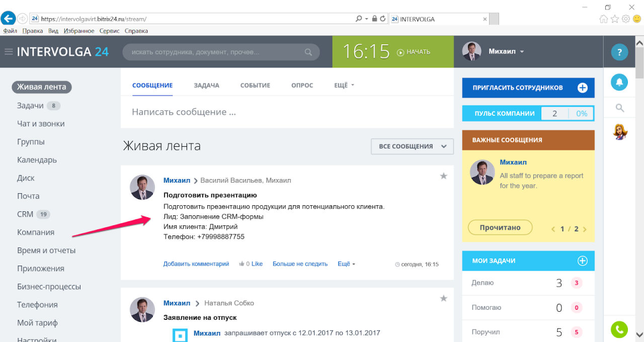Switch to the ОПРОС tab
Viewport: 644px width, 342px height.
302,85
